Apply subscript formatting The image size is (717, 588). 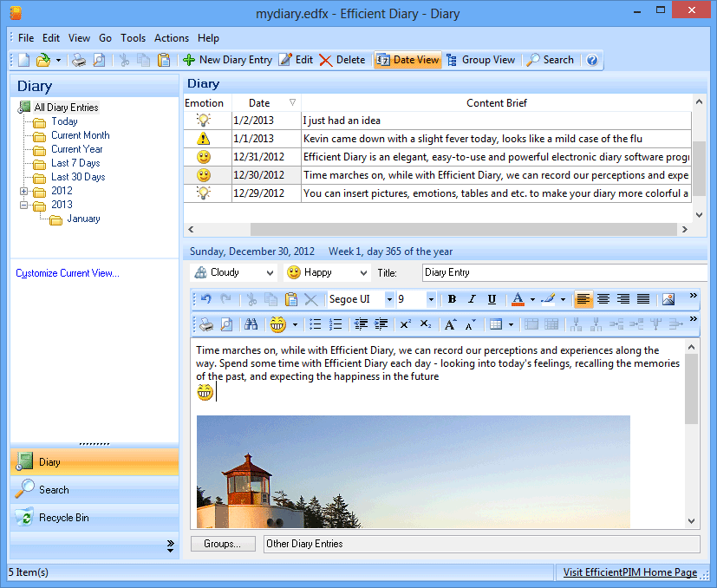(x=426, y=324)
